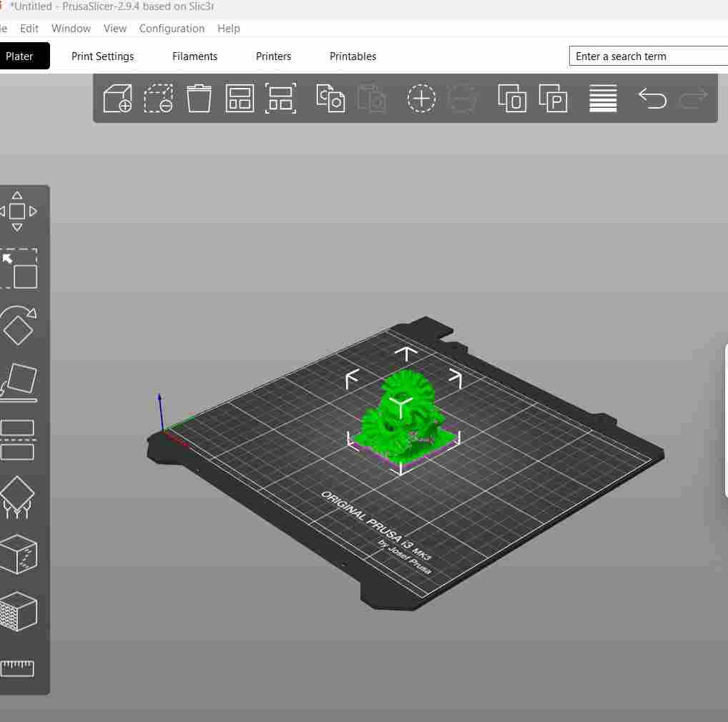The height and width of the screenshot is (722, 728).
Task: Open the Place on face tool
Action: [19, 382]
